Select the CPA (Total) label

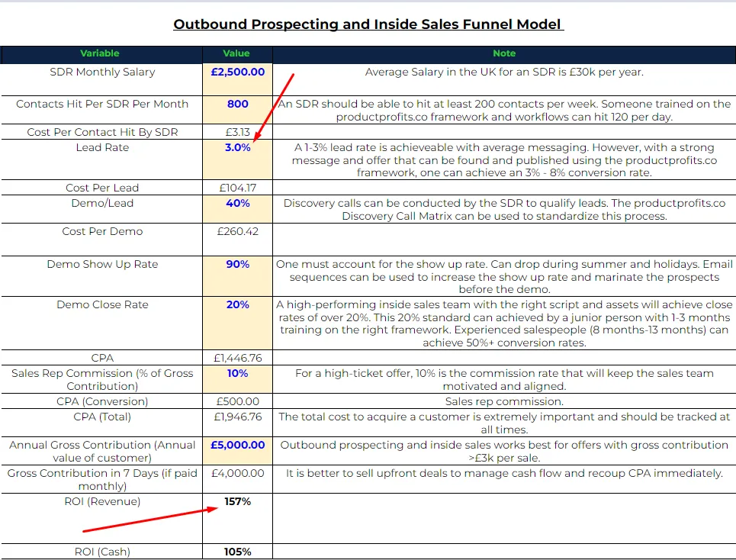[x=102, y=423]
